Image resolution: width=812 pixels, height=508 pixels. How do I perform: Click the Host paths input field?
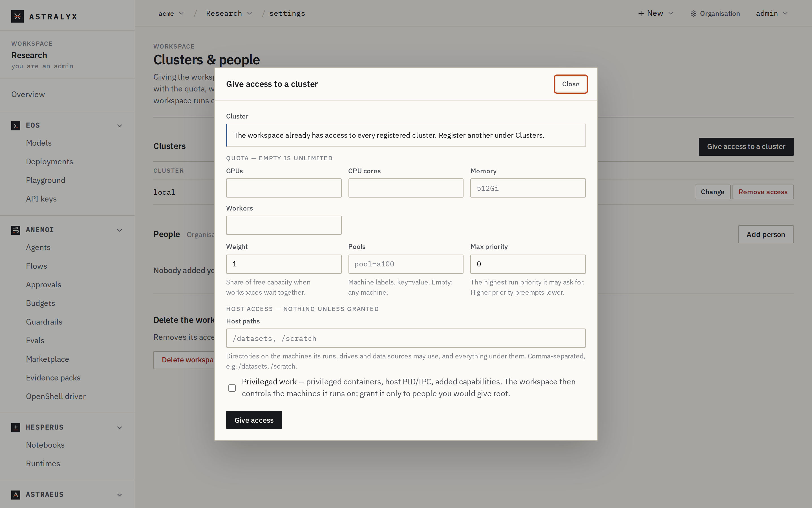[406, 338]
